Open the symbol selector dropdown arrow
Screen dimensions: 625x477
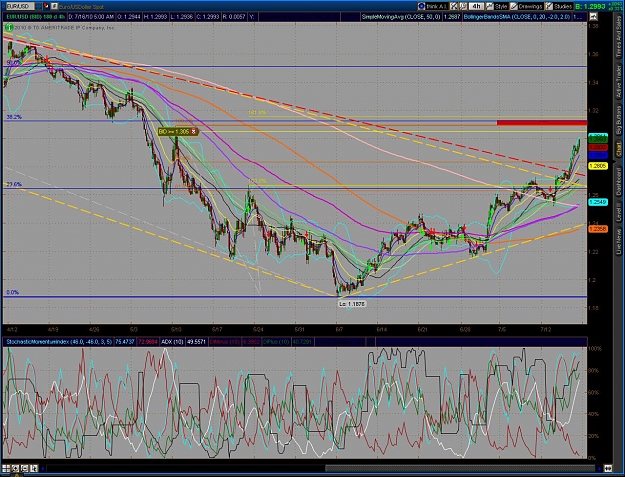[38, 6]
